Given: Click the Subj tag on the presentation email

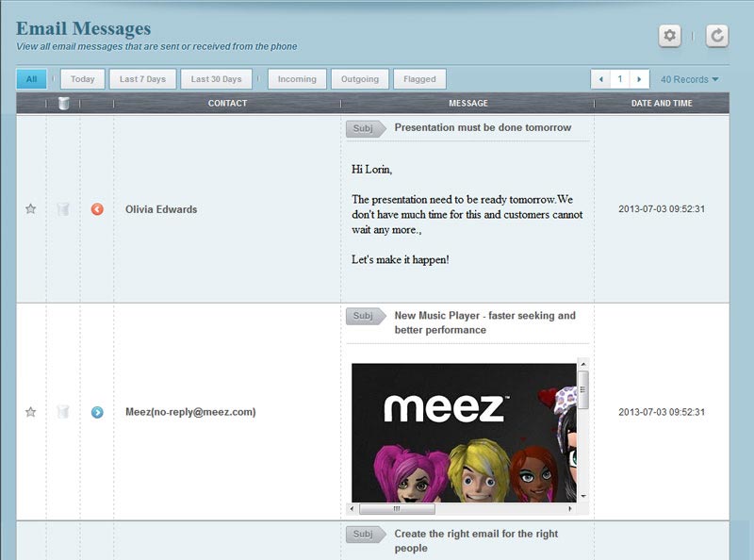Looking at the screenshot, I should [x=362, y=127].
